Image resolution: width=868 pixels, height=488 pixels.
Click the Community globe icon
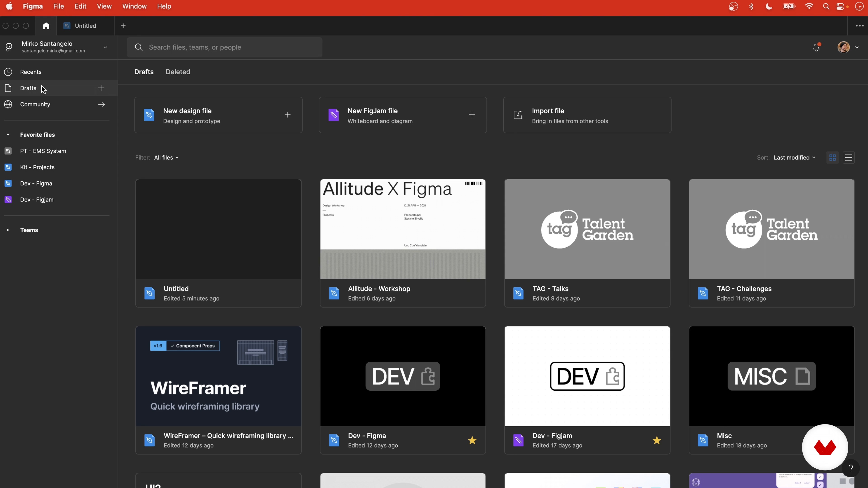click(x=8, y=104)
